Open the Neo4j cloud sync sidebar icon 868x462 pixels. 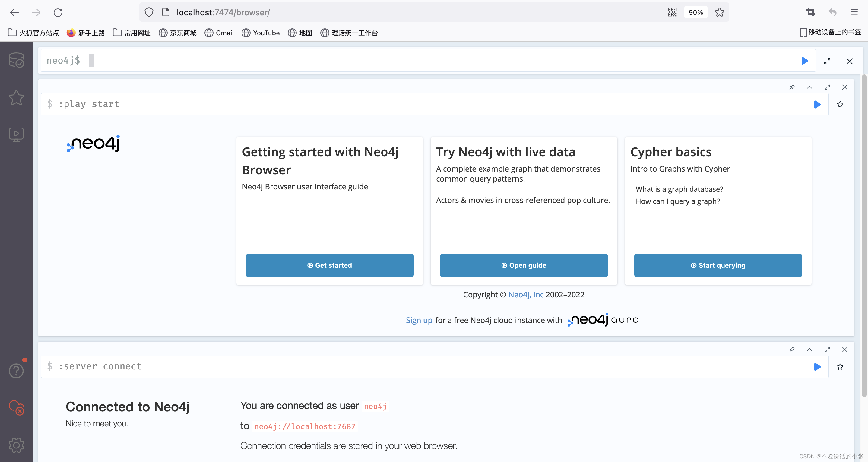[16, 407]
